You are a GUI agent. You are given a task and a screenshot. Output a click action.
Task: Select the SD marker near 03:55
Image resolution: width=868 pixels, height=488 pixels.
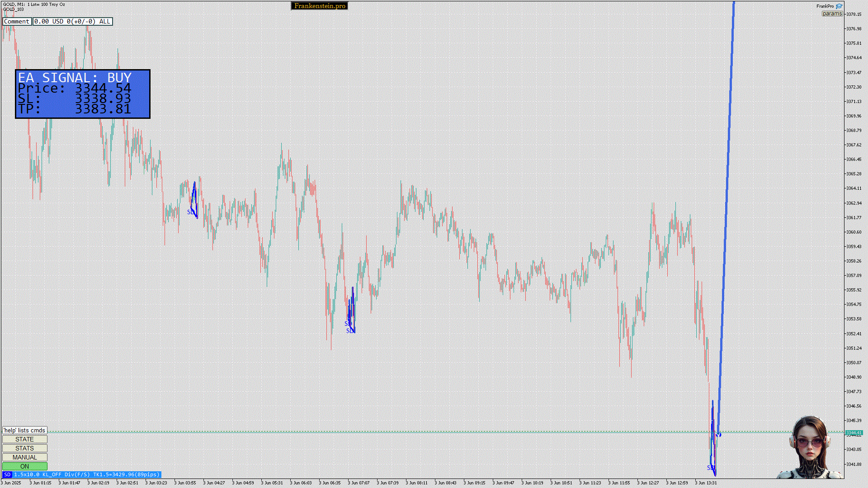pyautogui.click(x=190, y=212)
